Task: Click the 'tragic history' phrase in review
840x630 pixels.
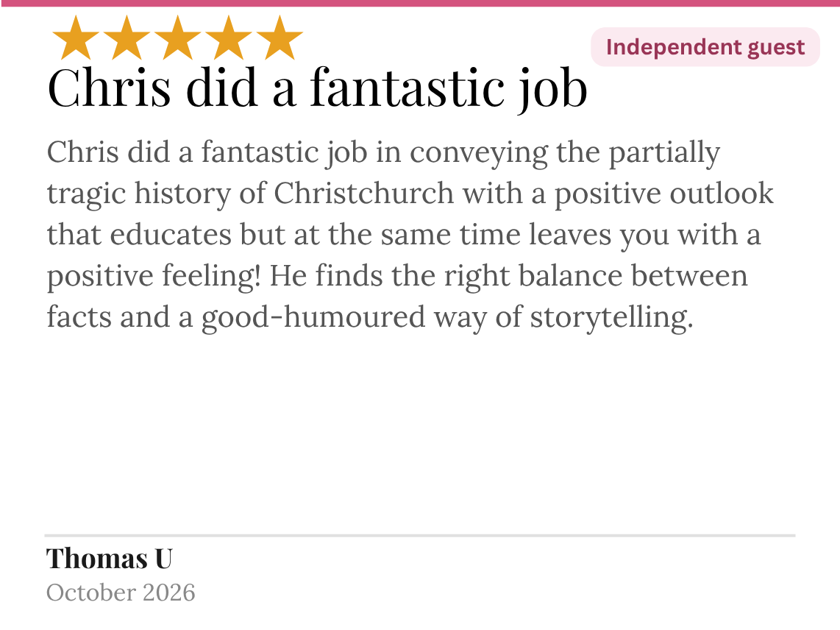Action: point(139,194)
